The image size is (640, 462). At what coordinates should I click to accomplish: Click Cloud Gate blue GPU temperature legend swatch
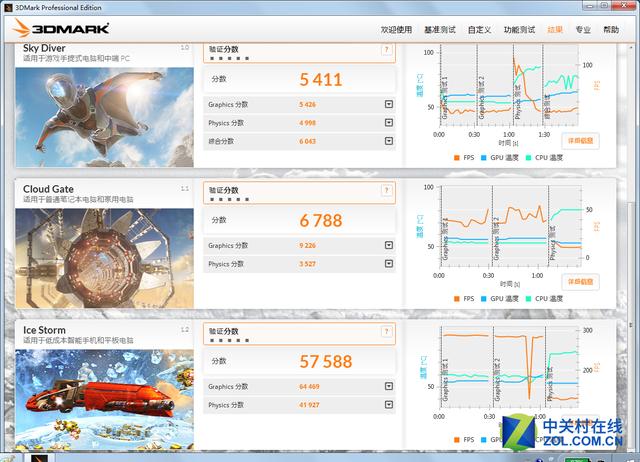tap(484, 299)
